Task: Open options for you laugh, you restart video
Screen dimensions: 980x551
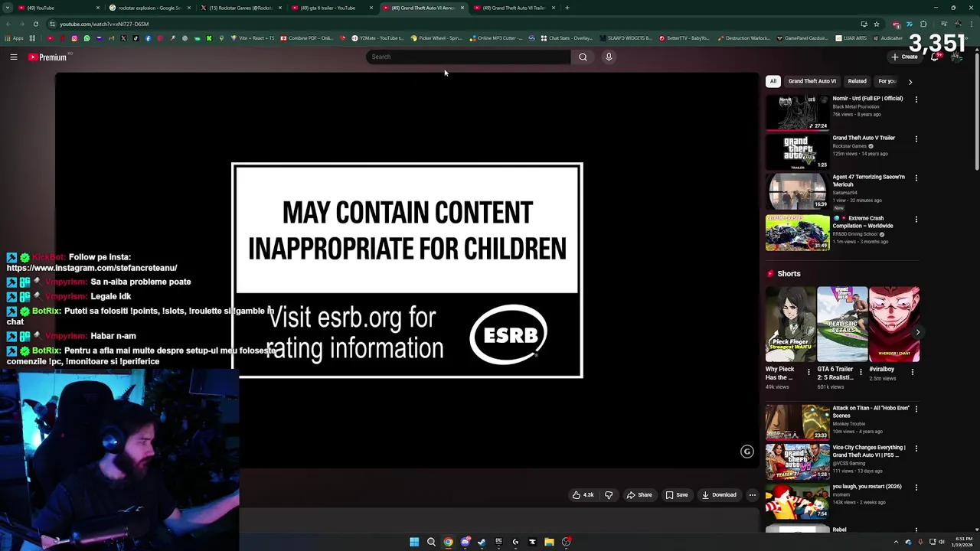Action: pyautogui.click(x=916, y=487)
